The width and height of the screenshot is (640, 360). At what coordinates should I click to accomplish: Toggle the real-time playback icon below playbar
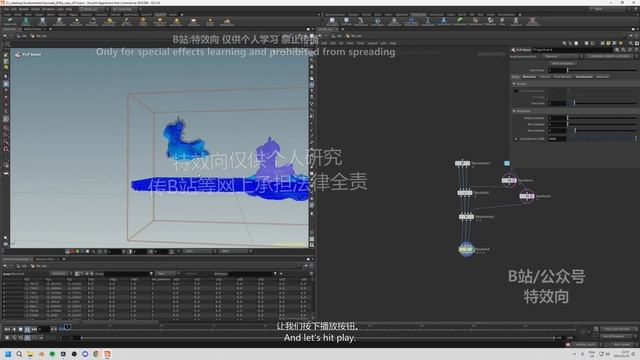tap(7, 338)
